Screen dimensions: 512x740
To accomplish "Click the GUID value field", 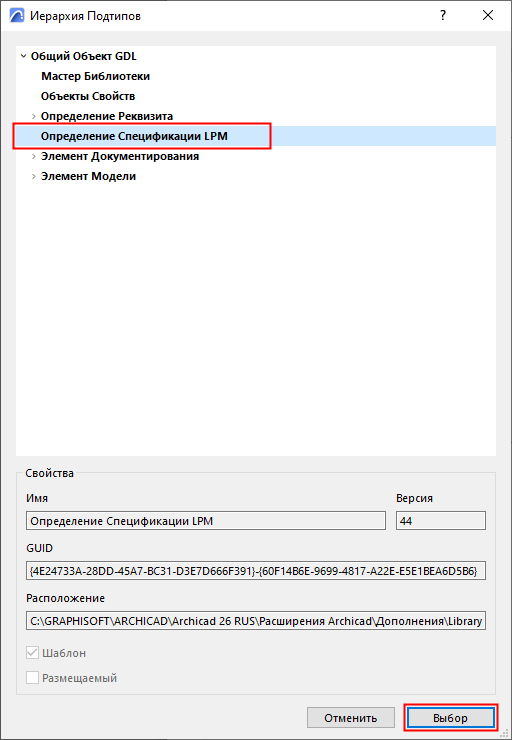I will tap(256, 571).
